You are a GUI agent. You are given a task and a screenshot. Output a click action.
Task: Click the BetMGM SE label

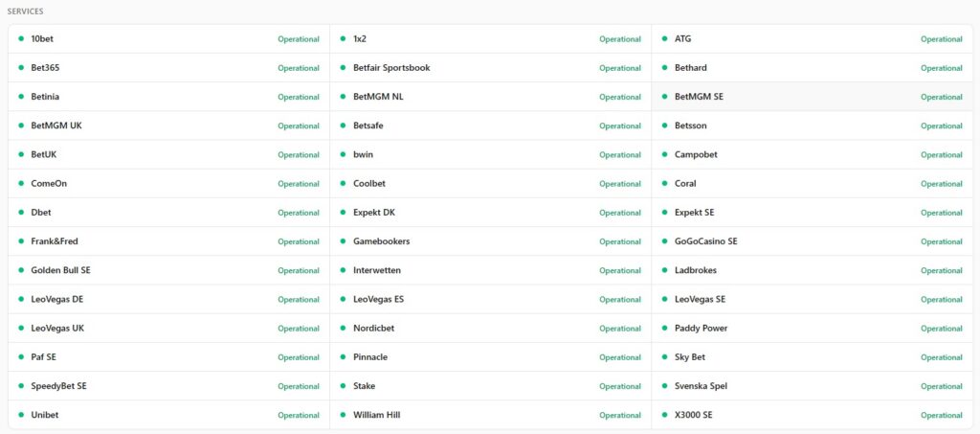tap(699, 97)
